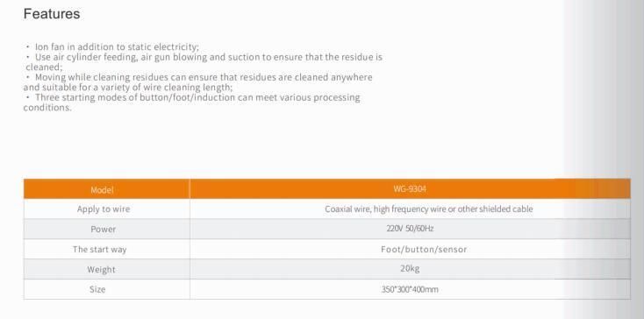Image resolution: width=644 pixels, height=319 pixels.
Task: Click the 350*300*400mm size value
Action: point(410,289)
